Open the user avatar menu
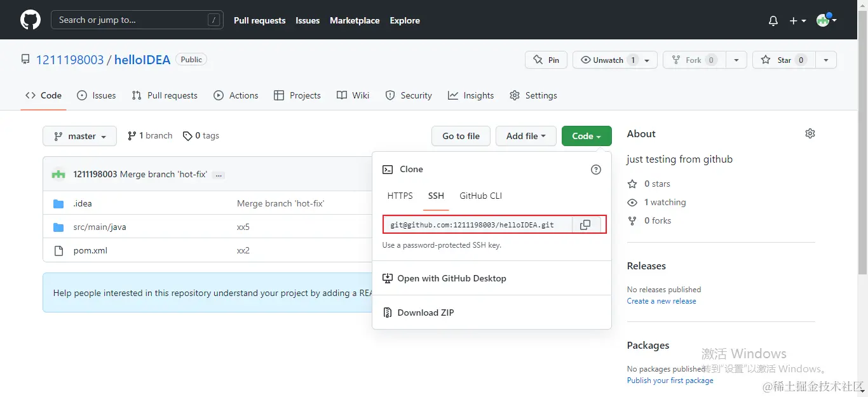 click(x=826, y=20)
